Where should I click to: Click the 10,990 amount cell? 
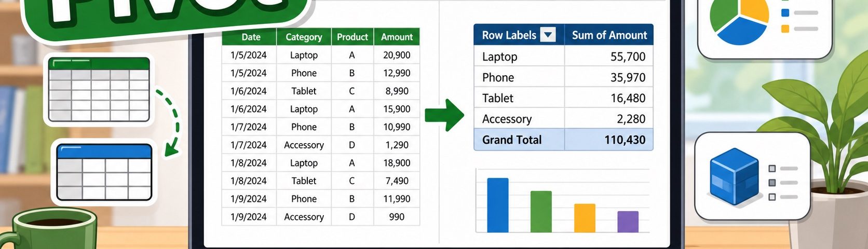pyautogui.click(x=397, y=127)
